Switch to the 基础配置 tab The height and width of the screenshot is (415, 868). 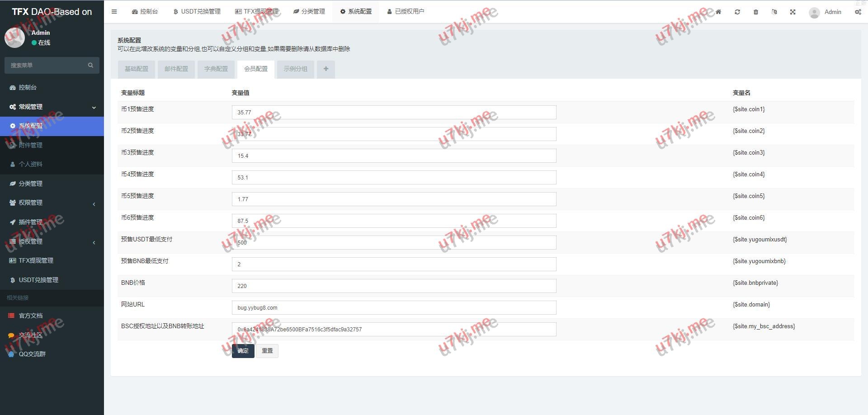point(137,69)
